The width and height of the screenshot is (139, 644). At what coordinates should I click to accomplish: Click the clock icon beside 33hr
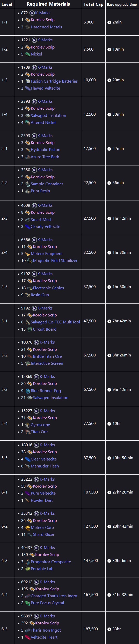[x=109, y=629]
